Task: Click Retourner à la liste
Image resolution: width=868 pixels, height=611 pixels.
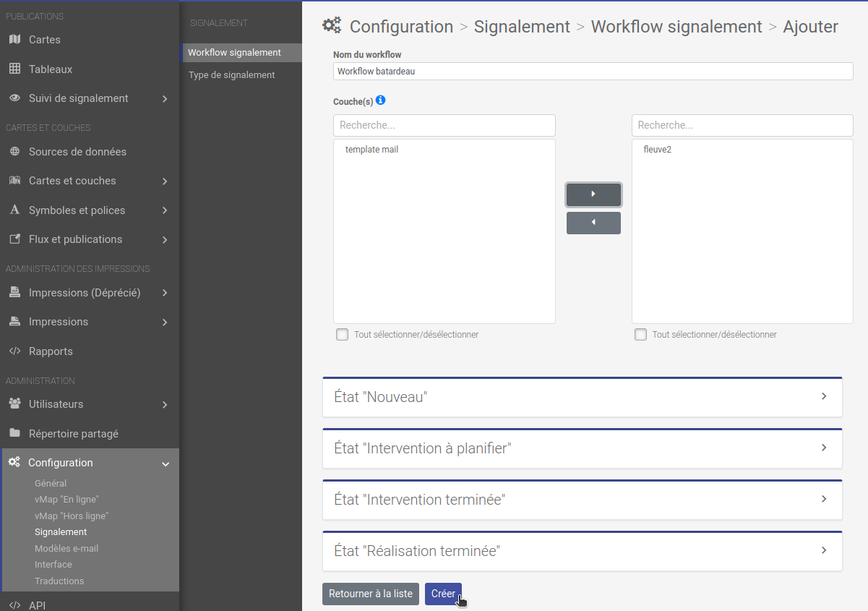Action: 370,594
